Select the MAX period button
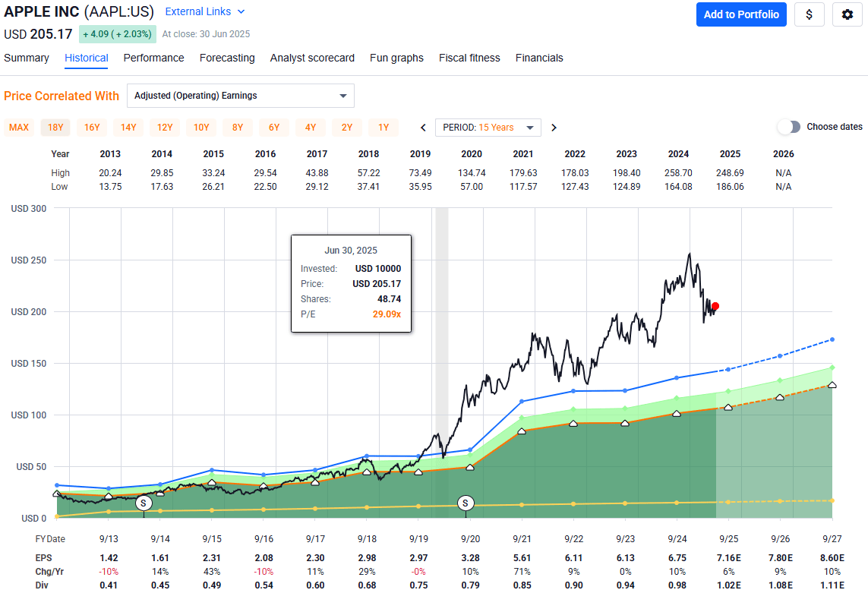This screenshot has width=868, height=590. [19, 128]
